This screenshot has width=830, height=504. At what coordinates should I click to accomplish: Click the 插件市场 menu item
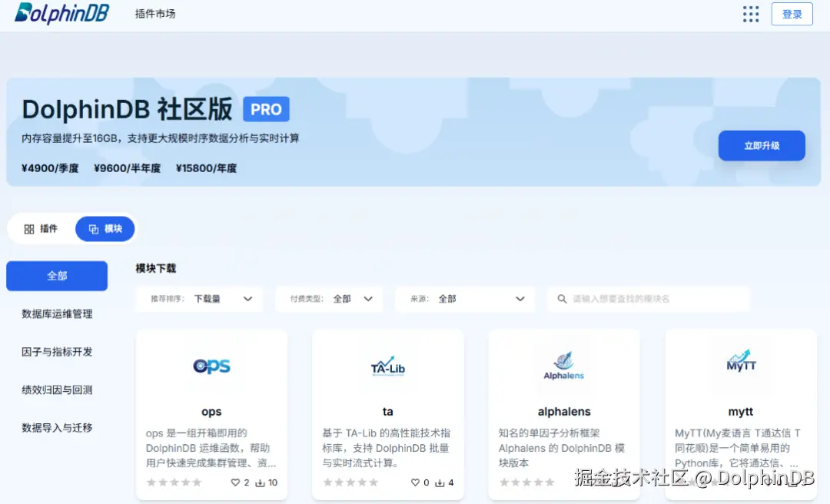pos(154,14)
